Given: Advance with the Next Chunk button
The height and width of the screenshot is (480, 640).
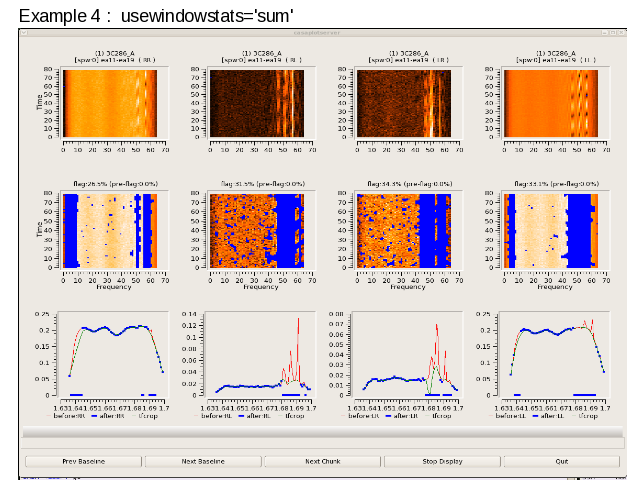Looking at the screenshot, I should click(322, 461).
